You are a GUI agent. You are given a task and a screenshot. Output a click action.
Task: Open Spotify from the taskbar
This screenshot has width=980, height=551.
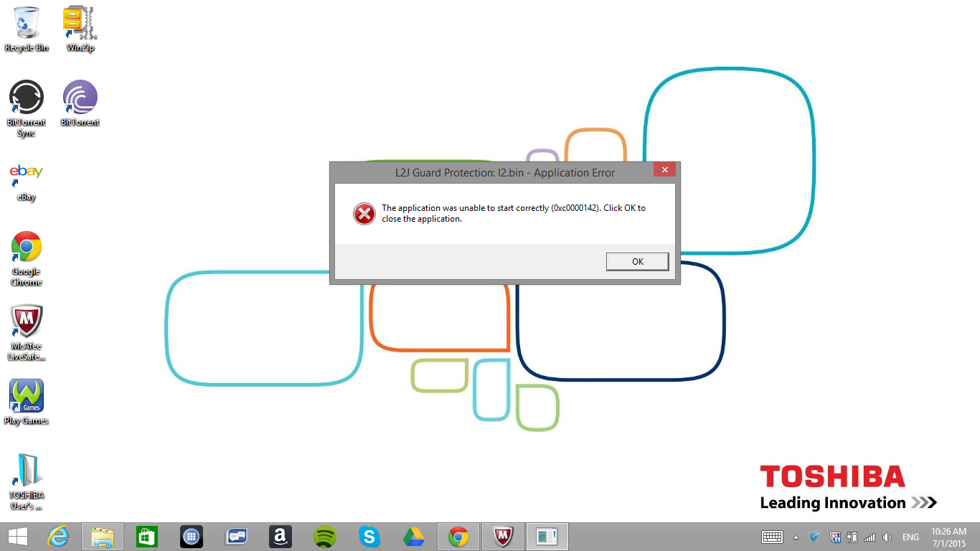click(325, 537)
